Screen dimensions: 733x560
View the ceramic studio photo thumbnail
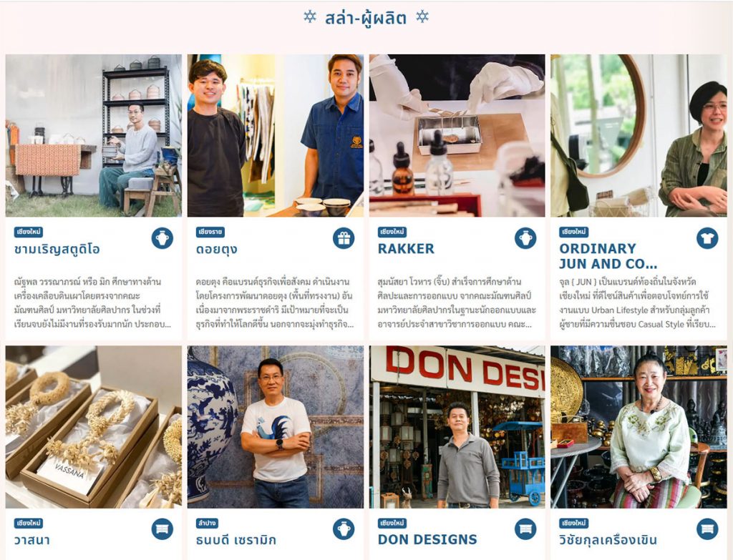[94, 135]
